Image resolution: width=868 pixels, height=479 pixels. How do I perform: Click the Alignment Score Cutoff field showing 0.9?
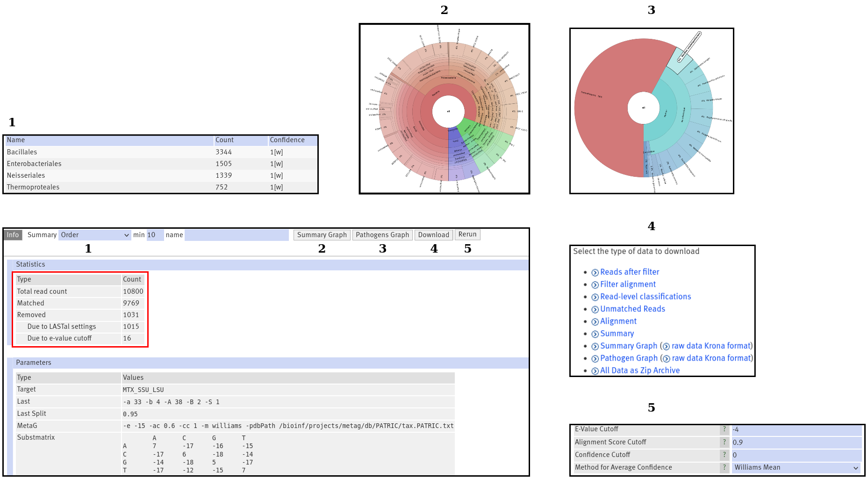[796, 442]
